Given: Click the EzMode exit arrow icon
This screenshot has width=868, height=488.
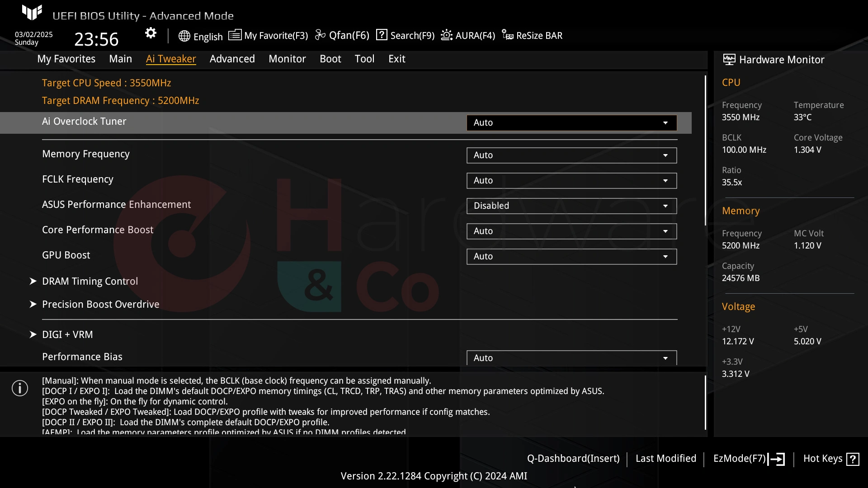Looking at the screenshot, I should point(776,459).
